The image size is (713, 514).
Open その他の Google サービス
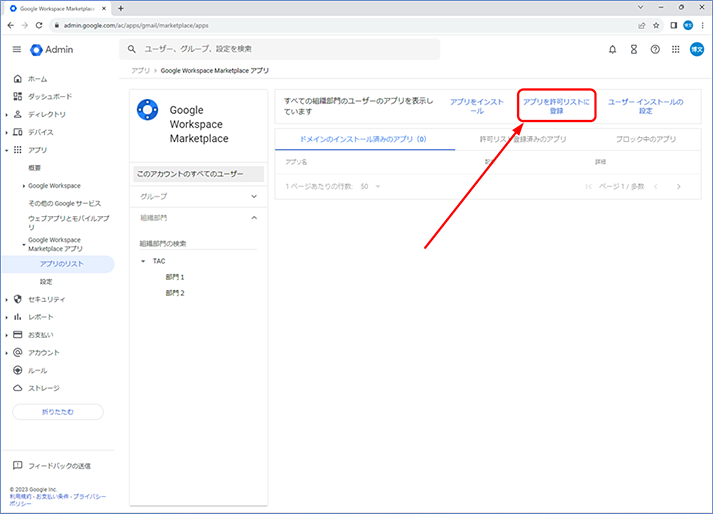click(65, 203)
